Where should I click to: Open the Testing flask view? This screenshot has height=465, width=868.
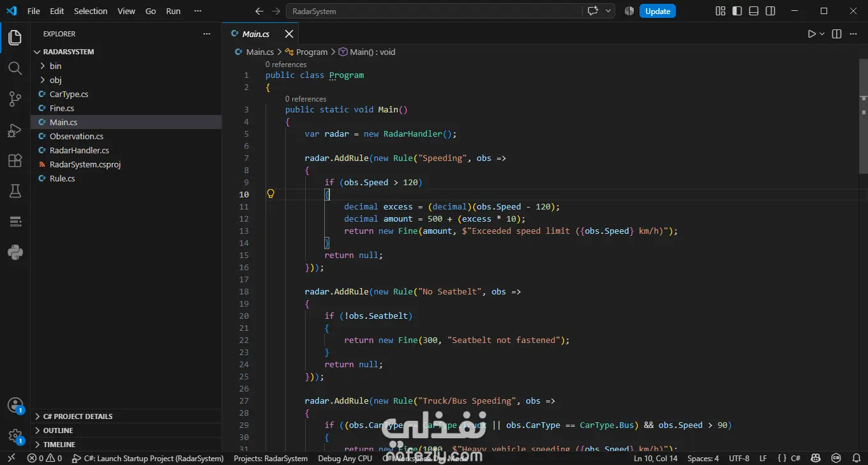click(15, 191)
